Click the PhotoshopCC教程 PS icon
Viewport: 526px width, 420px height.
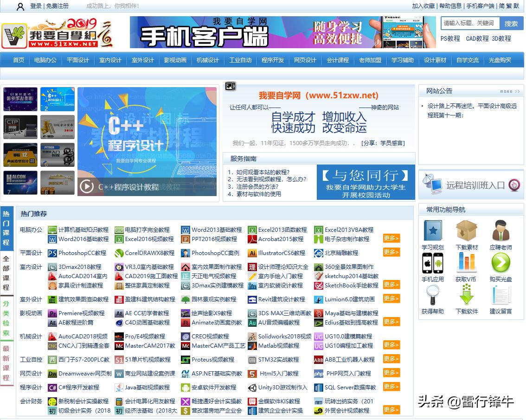(52, 253)
